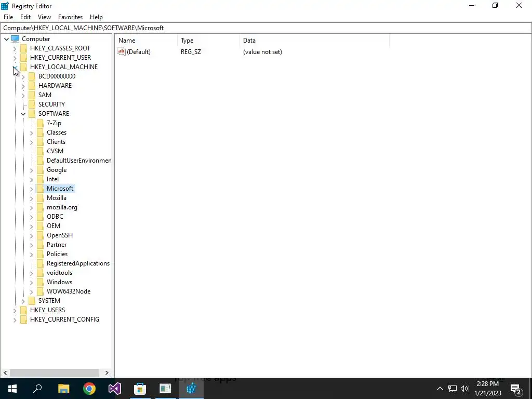Click the Microsoft key folder icon

click(x=40, y=188)
